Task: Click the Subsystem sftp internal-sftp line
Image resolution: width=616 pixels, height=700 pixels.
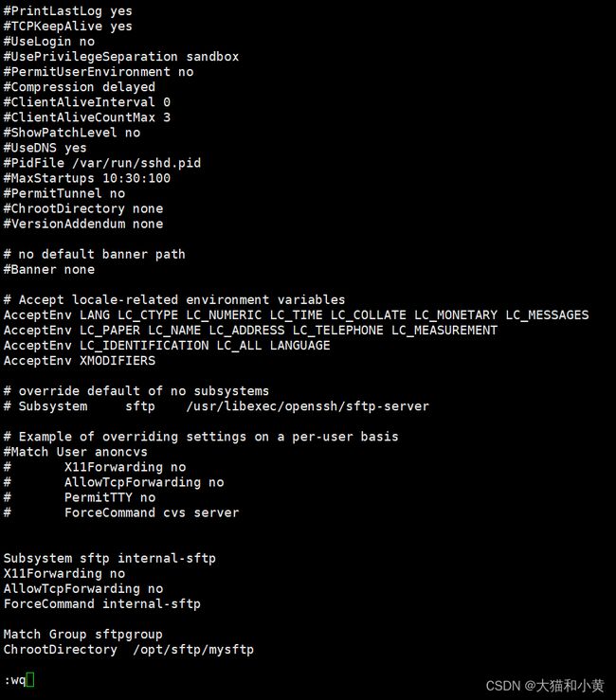Action: coord(109,559)
